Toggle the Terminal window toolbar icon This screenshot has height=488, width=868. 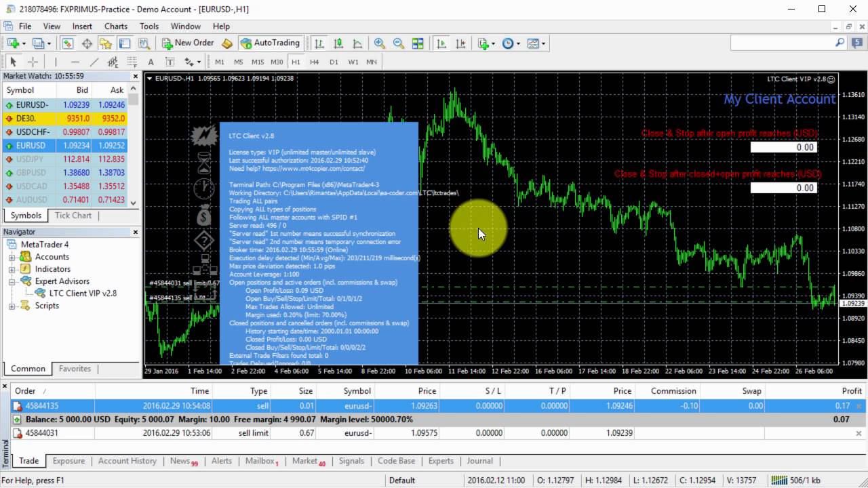(125, 43)
